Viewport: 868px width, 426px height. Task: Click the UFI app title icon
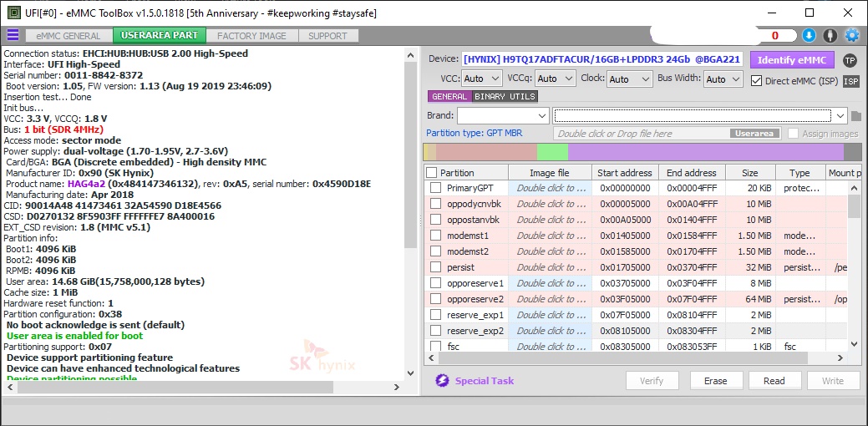[x=14, y=13]
